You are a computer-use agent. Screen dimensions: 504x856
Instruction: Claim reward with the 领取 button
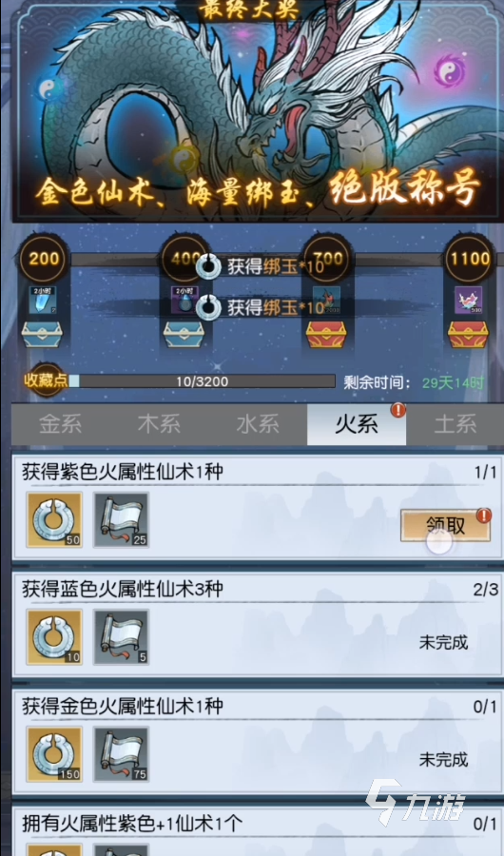[x=445, y=525]
